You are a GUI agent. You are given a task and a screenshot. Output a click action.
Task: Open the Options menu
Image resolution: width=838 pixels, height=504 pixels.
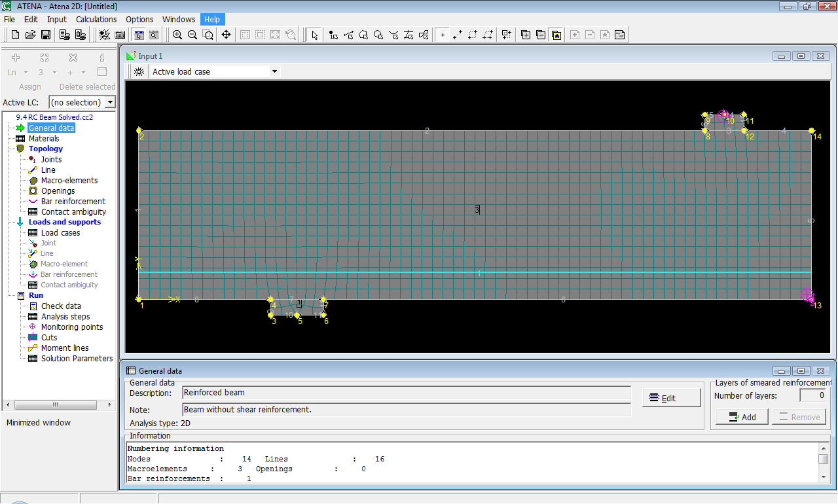pyautogui.click(x=139, y=19)
